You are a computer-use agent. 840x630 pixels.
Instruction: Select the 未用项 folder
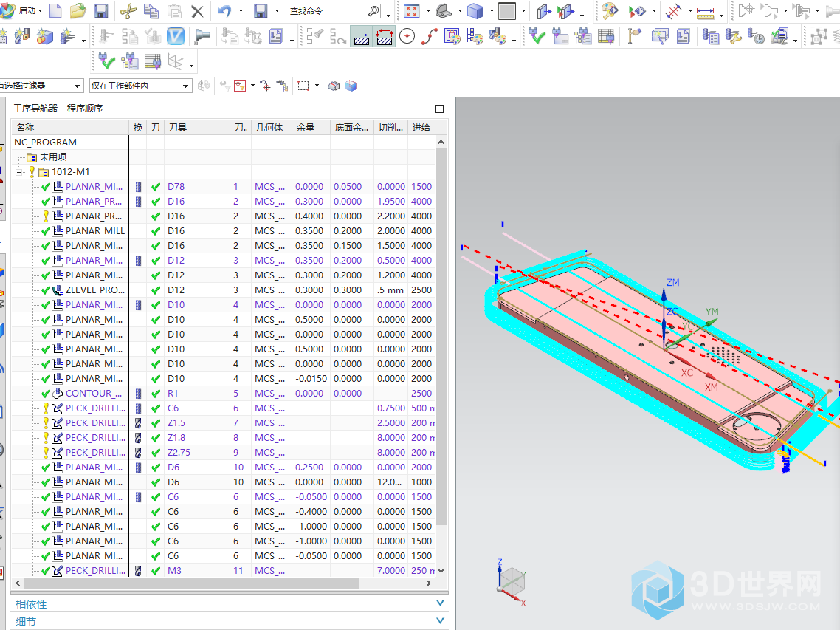(x=53, y=157)
